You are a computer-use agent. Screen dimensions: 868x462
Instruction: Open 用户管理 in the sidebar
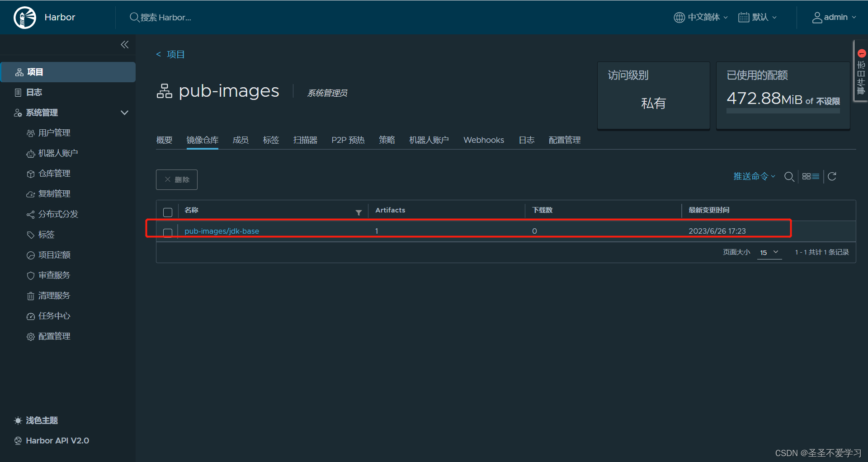tap(54, 133)
